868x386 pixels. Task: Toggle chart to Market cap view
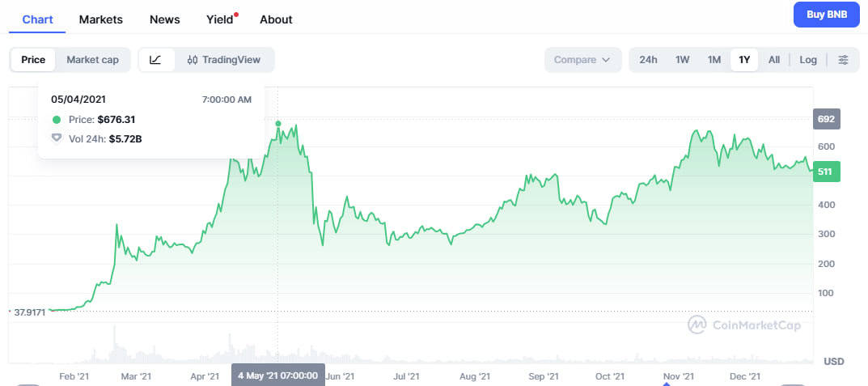click(92, 60)
